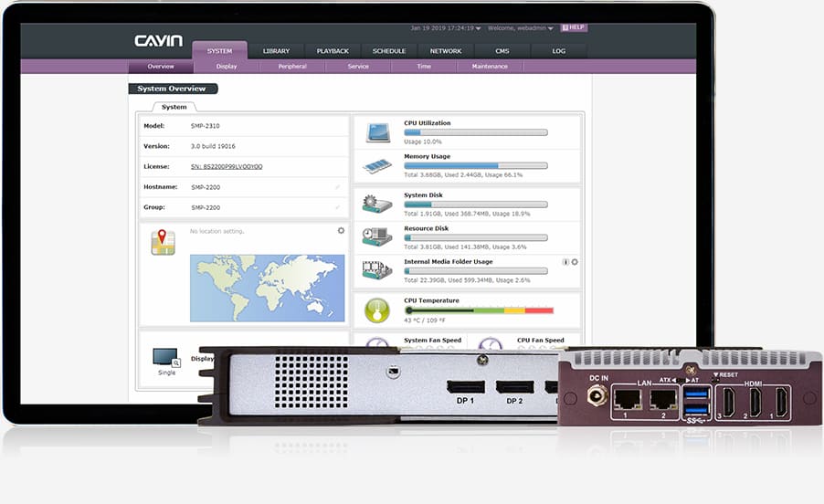Image resolution: width=824 pixels, height=504 pixels.
Task: Edit the Hostname with pencil icon
Action: 337,187
